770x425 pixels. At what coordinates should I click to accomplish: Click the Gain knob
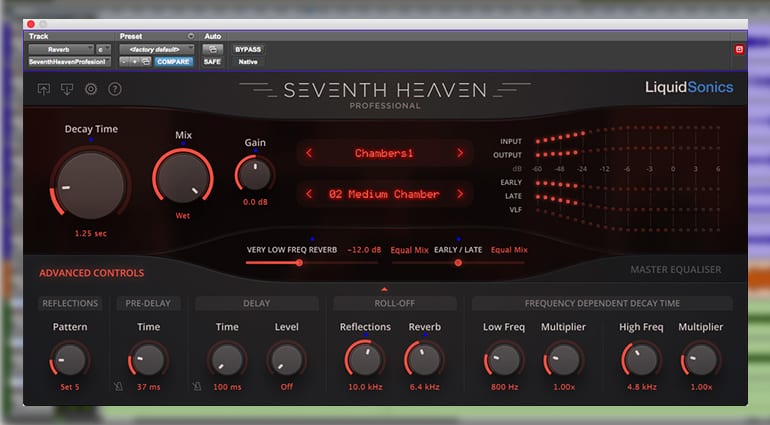tap(255, 174)
